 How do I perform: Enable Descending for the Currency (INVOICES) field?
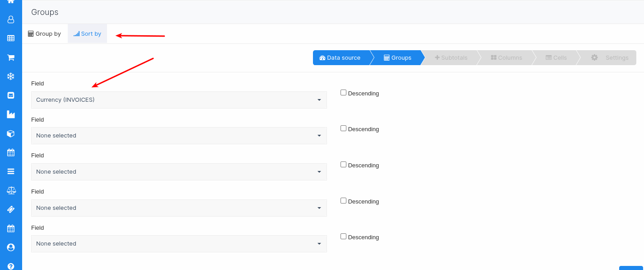(x=343, y=93)
